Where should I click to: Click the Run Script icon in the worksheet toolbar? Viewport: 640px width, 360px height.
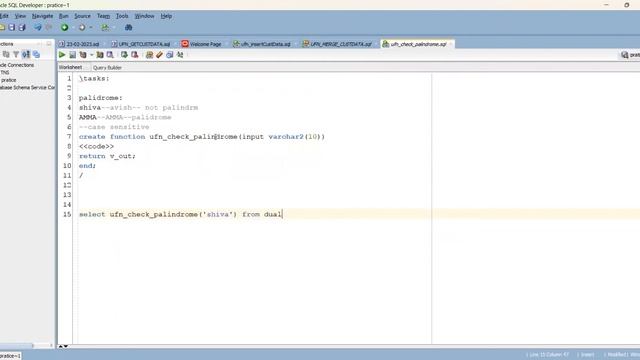(72, 55)
